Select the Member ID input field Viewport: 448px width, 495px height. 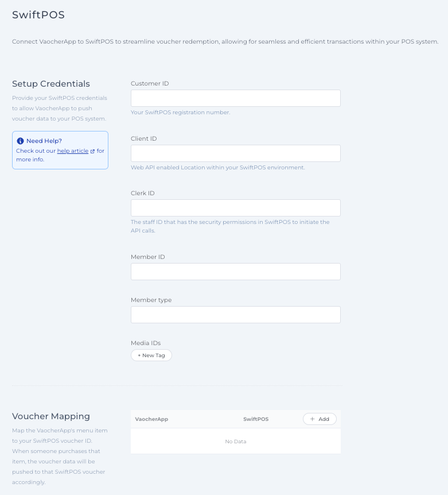[x=235, y=271]
